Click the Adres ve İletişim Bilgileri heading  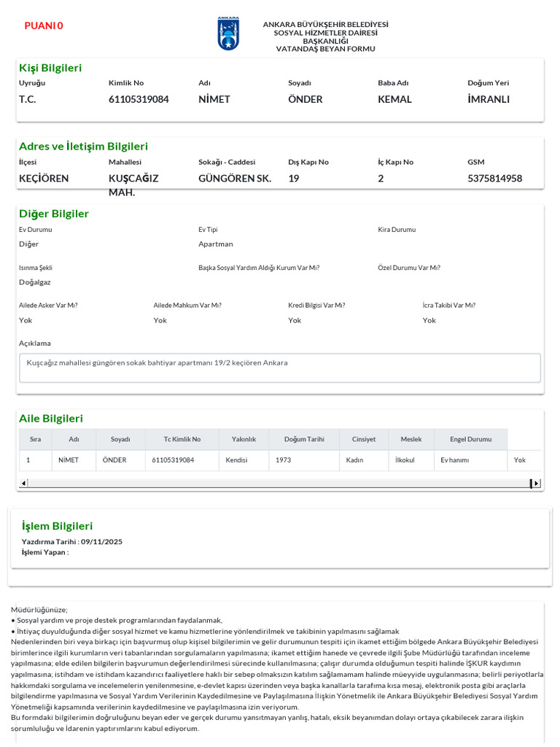pos(83,146)
